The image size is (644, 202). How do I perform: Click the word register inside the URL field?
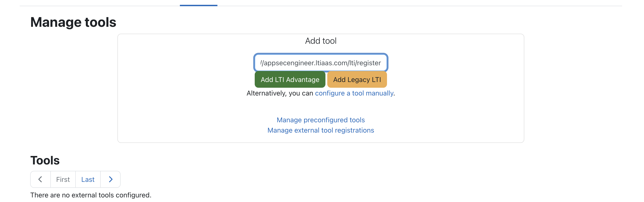coord(369,63)
